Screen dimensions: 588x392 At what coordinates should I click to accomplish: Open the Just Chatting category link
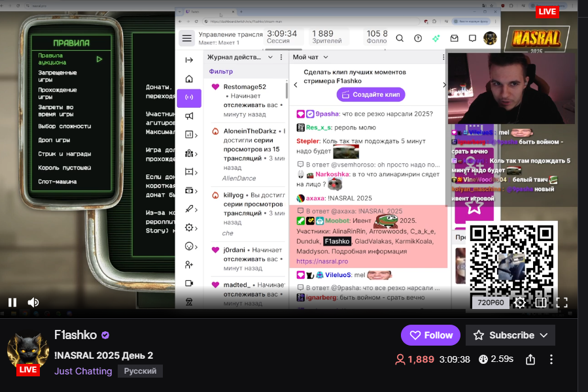point(83,371)
